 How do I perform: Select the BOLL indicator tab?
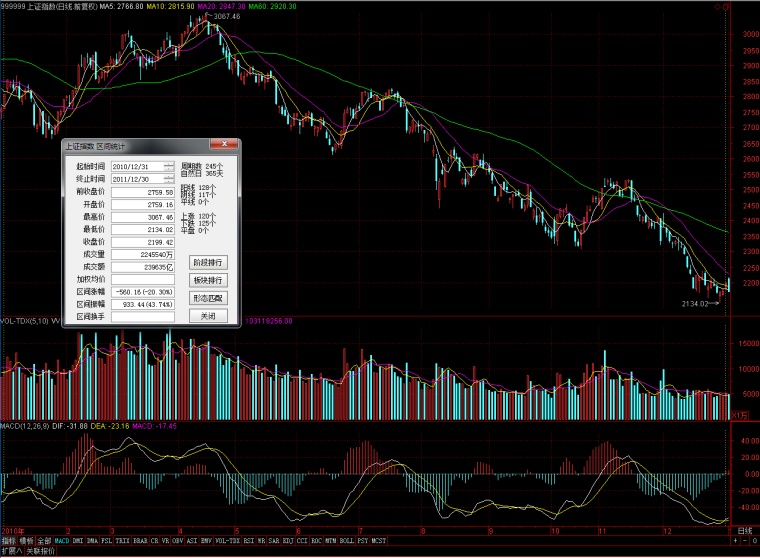[x=347, y=541]
